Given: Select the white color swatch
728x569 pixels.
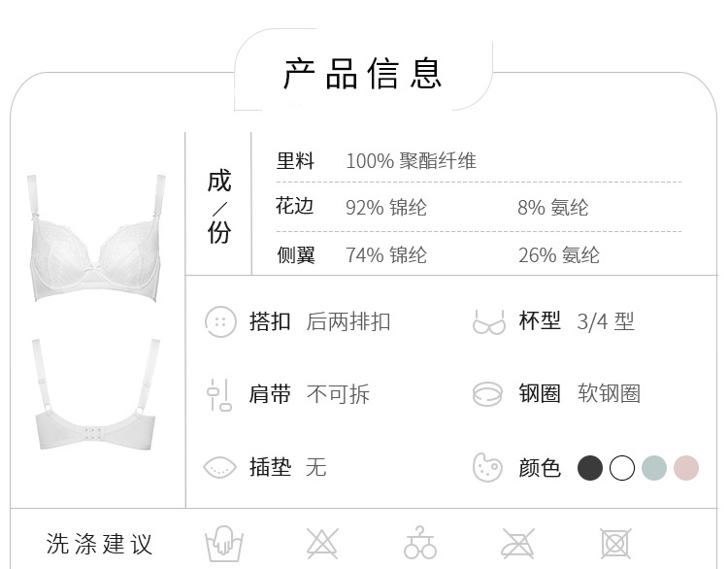Looking at the screenshot, I should 622,468.
